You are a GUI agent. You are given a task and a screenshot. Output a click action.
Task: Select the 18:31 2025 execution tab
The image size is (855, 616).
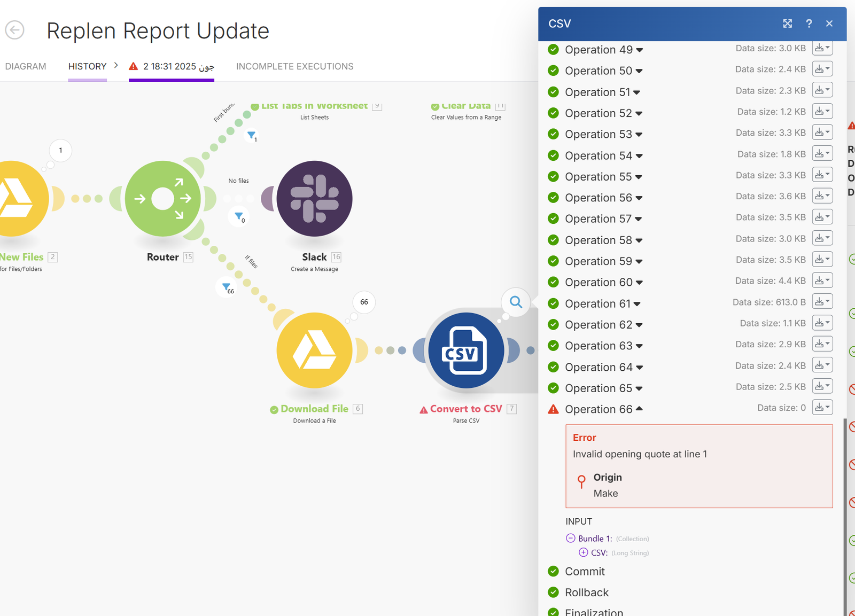172,66
